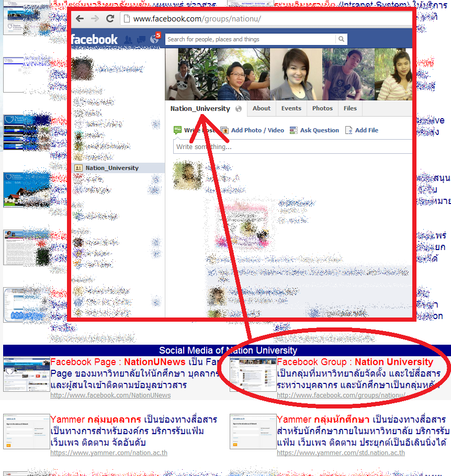Click the Nation_University group title

[200, 109]
